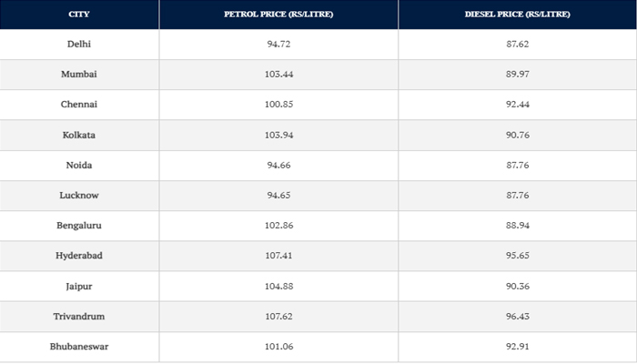Click Trivandrum's diesel price 96.43
This screenshot has height=364, width=637.
coord(517,316)
